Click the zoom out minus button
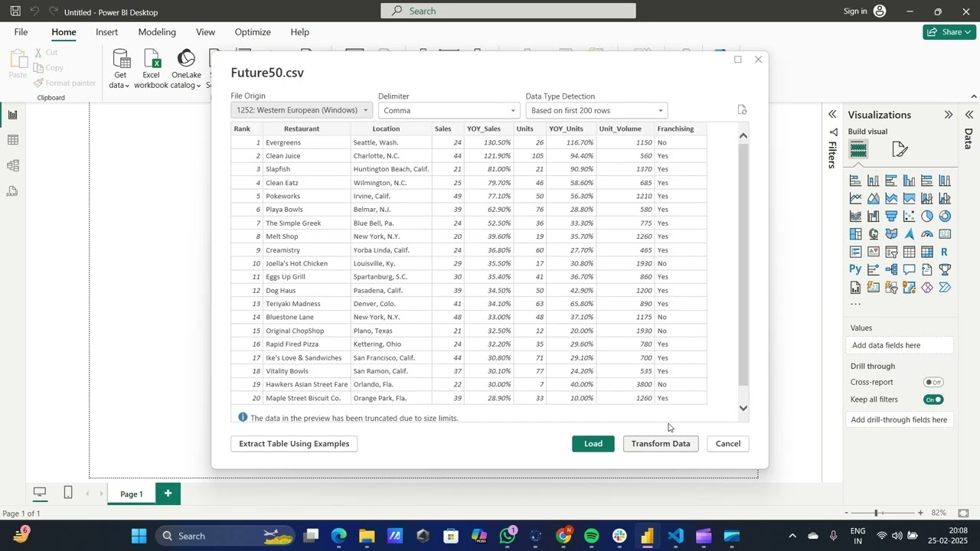This screenshot has width=980, height=551. tap(846, 513)
